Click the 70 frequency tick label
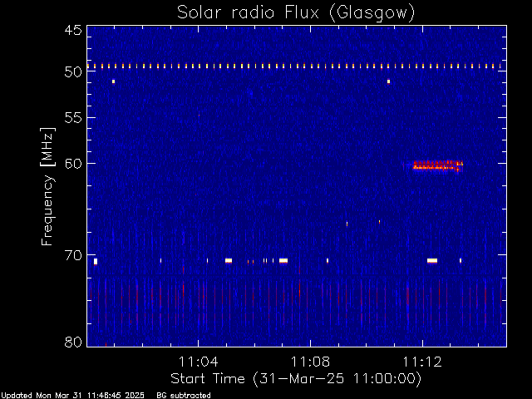 (73, 255)
